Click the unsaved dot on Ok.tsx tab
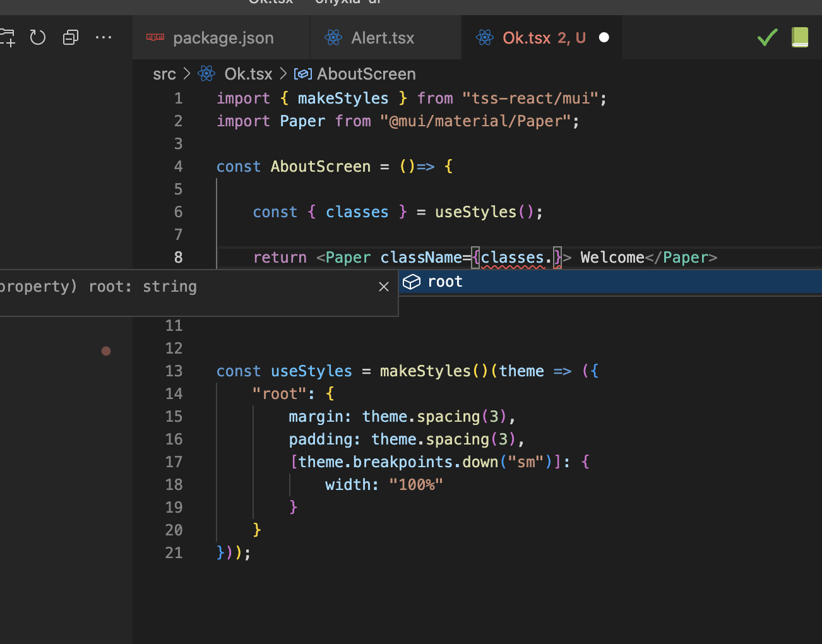The width and height of the screenshot is (822, 644). coord(604,38)
